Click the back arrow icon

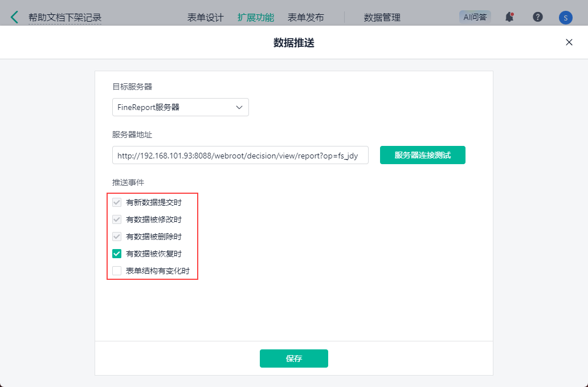pyautogui.click(x=14, y=17)
